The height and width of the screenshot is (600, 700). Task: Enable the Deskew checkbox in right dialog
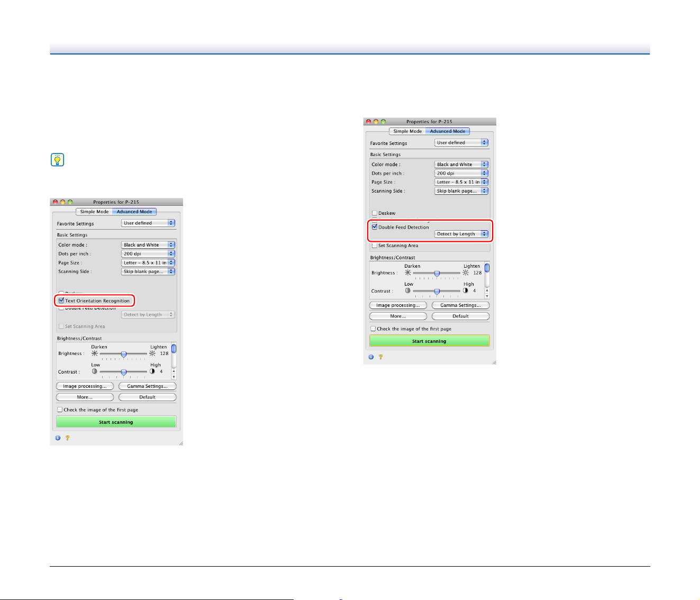[375, 213]
